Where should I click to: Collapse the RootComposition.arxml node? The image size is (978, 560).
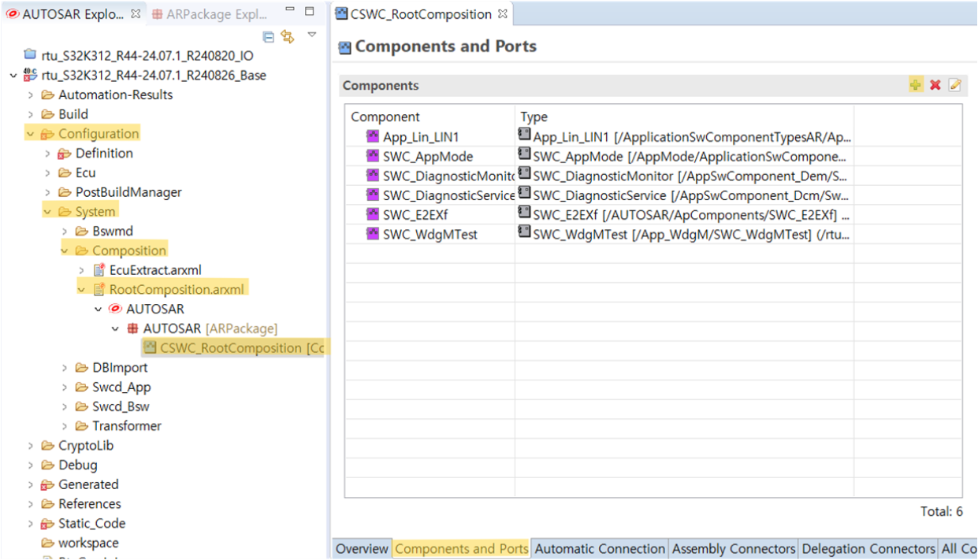pyautogui.click(x=82, y=290)
